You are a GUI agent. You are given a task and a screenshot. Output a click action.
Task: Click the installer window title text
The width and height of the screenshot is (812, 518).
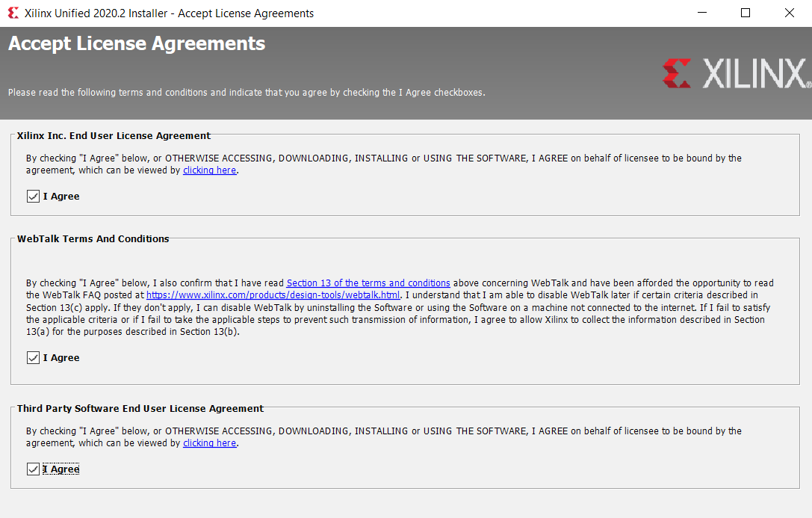coord(169,13)
